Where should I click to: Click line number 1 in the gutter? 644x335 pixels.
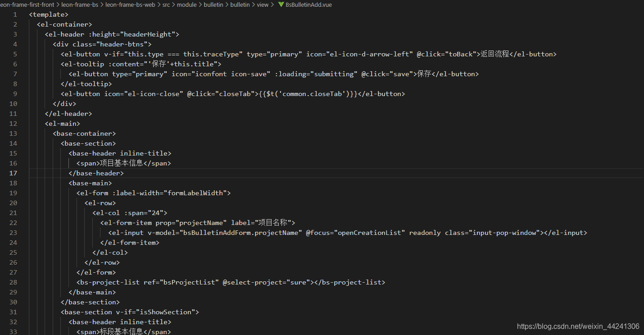(x=15, y=14)
